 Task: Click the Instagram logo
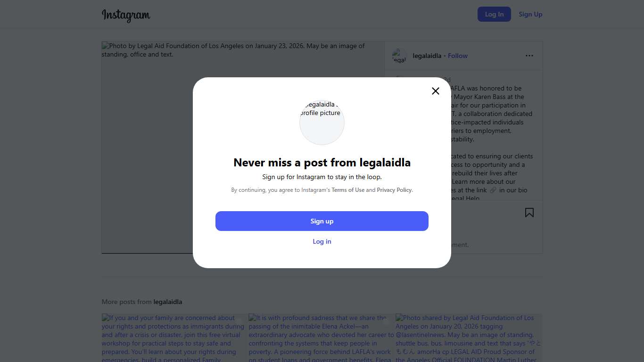pyautogui.click(x=126, y=15)
